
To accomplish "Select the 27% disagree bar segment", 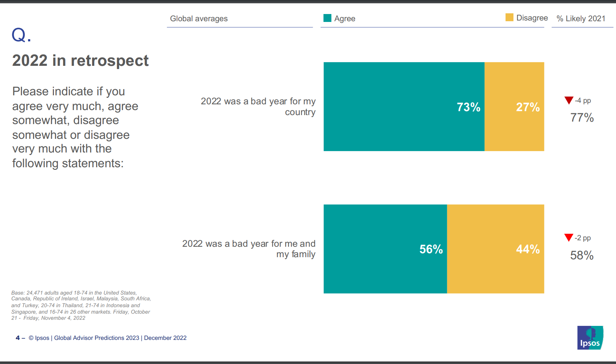I will click(x=514, y=106).
